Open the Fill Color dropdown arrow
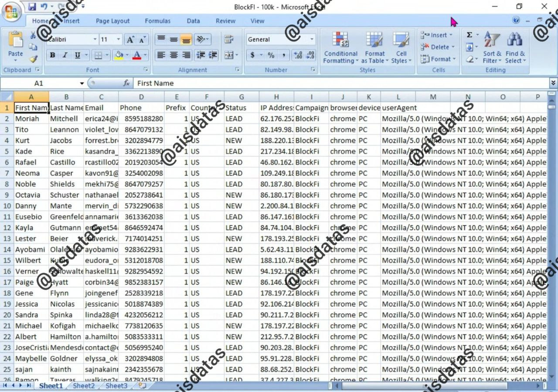558x392 pixels. (126, 55)
